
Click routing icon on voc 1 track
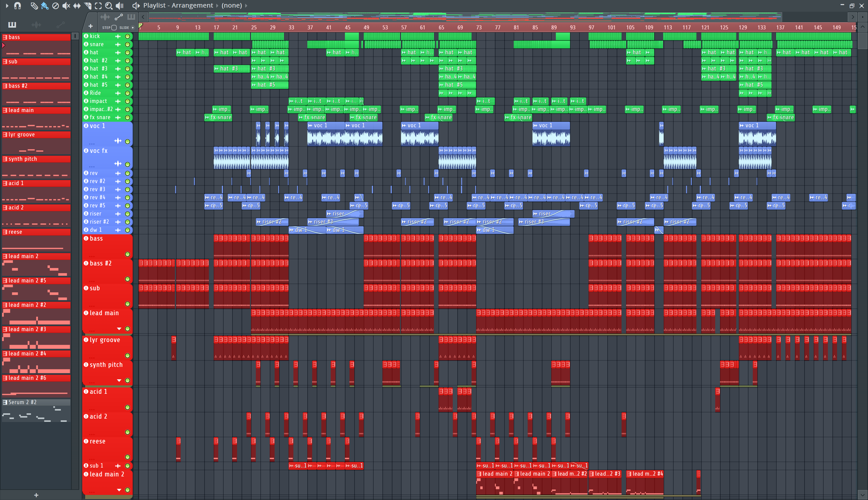click(x=118, y=141)
